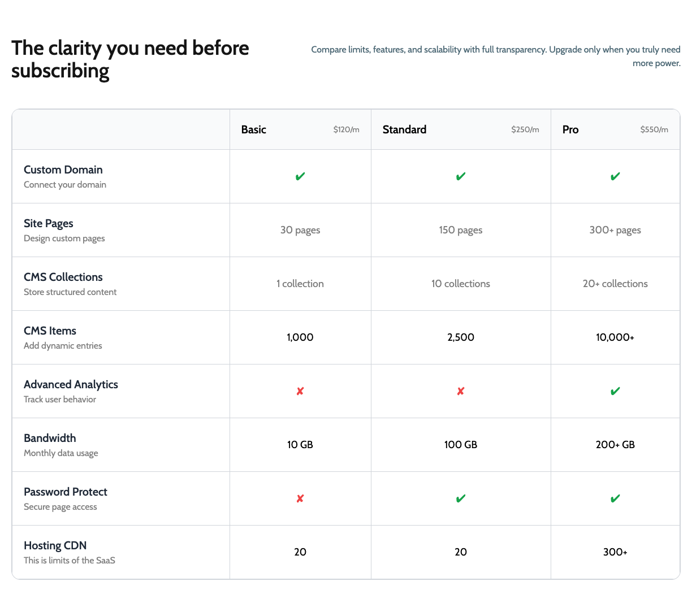Click Password Protect checkmark for Standard
The image size is (692, 616).
point(461,498)
